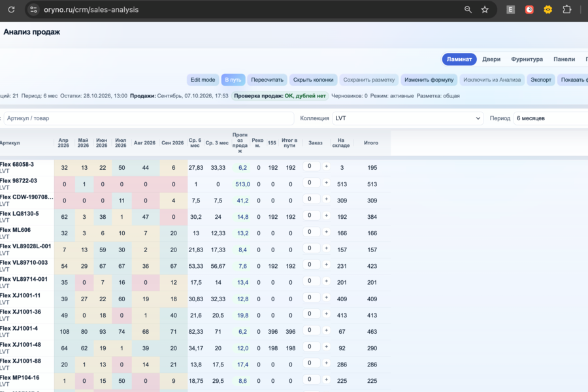
Task: Click the Итого column header
Action: pyautogui.click(x=371, y=143)
